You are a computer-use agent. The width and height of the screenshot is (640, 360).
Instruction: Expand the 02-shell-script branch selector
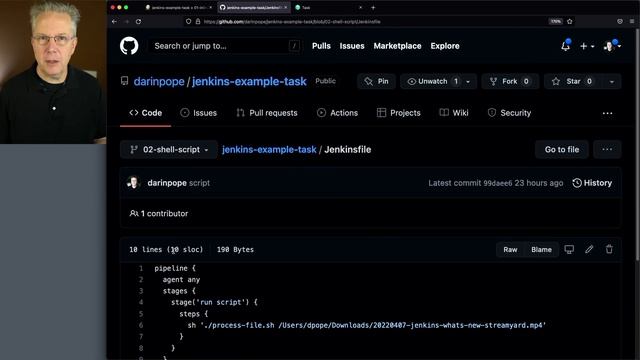[x=169, y=149]
